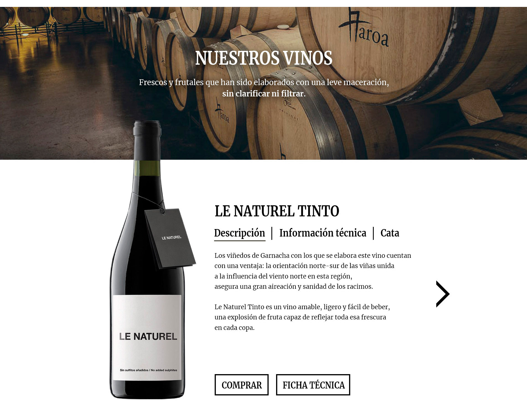The image size is (527, 420).
Task: Click the white Le Naturel bottle label
Action: pos(147,337)
